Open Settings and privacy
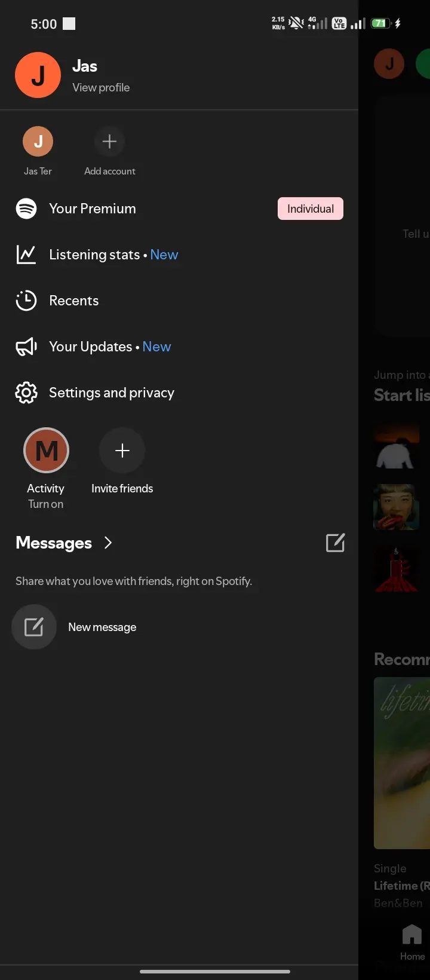The width and height of the screenshot is (430, 980). (x=179, y=393)
